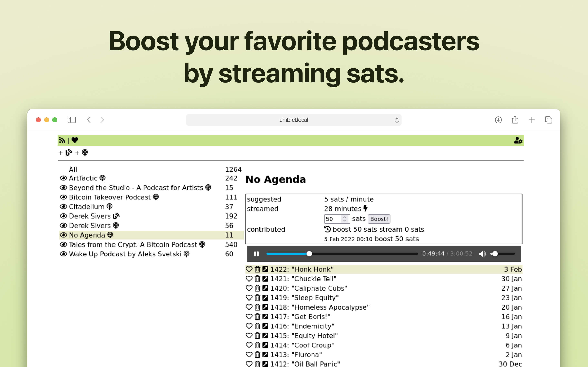Pause playback with the pause control

(257, 254)
